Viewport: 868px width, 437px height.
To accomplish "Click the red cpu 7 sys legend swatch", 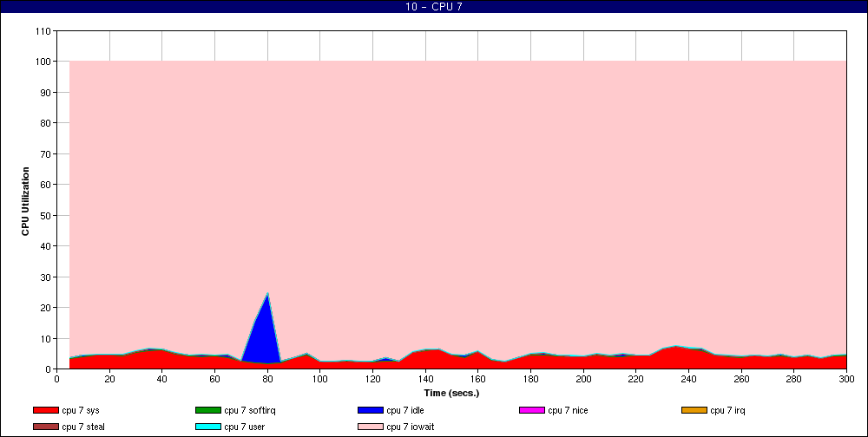I will pos(45,410).
